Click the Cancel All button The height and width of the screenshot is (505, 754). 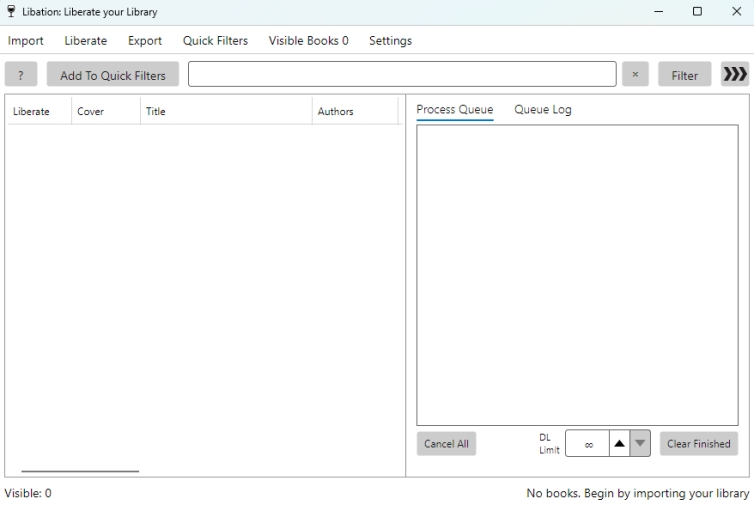446,444
